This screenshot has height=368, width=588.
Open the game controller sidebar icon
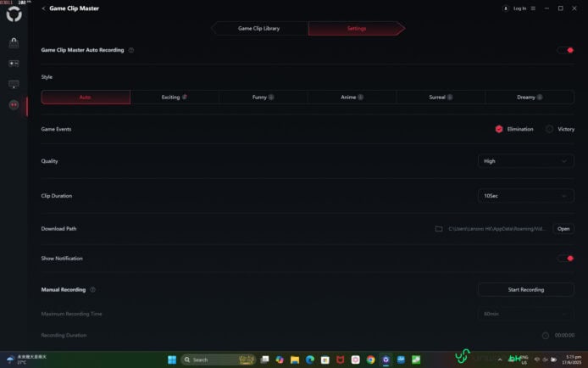tap(14, 64)
